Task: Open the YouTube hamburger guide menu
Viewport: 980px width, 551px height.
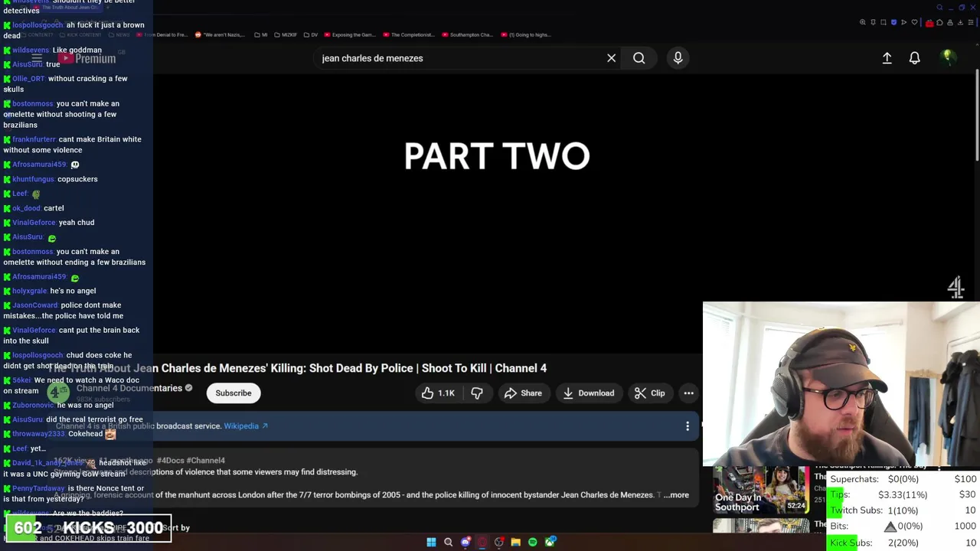Action: pos(37,58)
